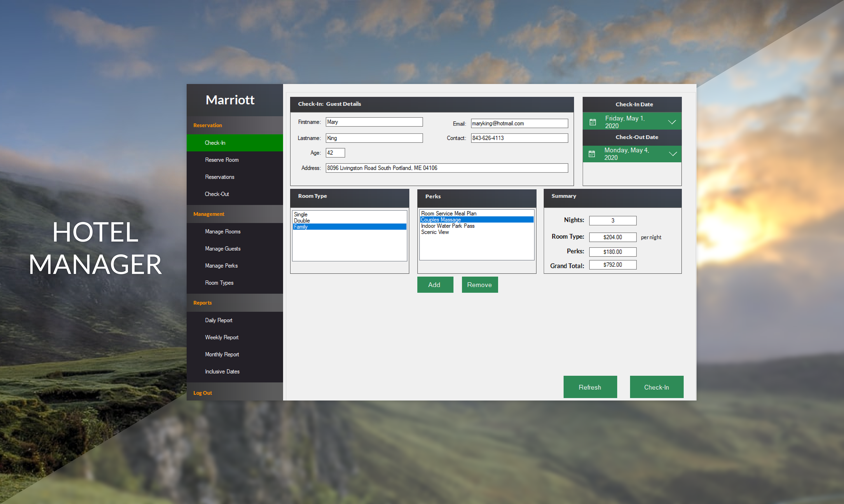Click the Friday, May 1, 2020 date
The width and height of the screenshot is (844, 504).
(x=625, y=122)
